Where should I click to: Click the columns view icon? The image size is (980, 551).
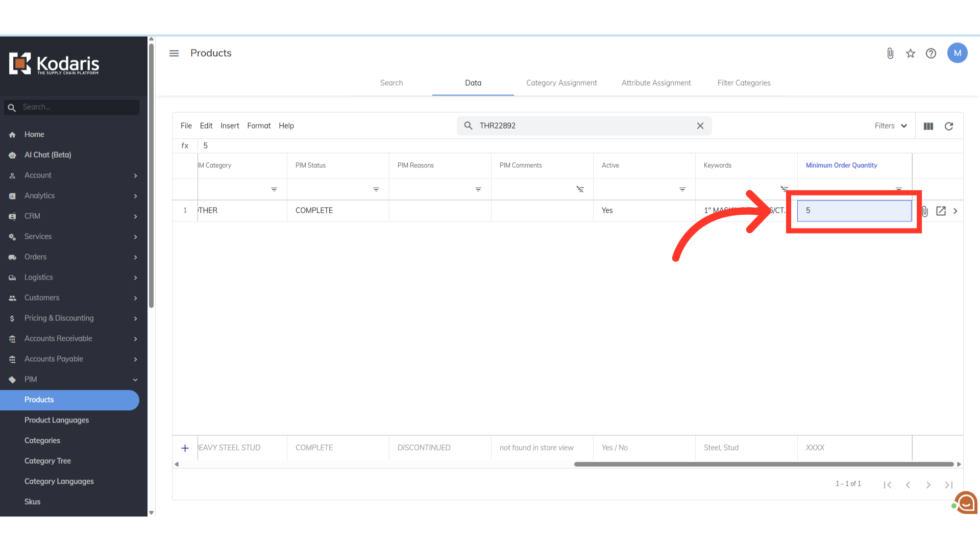[x=928, y=126]
